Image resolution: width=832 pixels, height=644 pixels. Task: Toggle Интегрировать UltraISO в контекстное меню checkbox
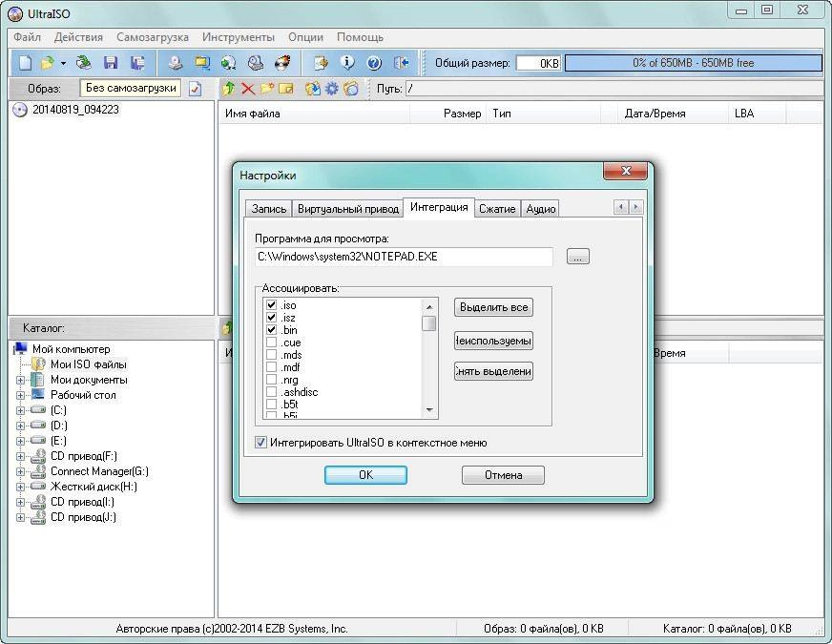pos(260,443)
